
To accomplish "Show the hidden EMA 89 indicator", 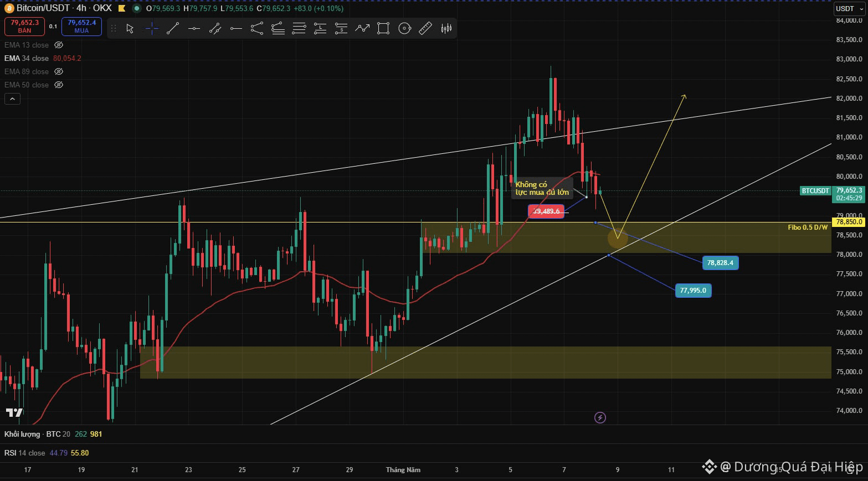I will (59, 71).
